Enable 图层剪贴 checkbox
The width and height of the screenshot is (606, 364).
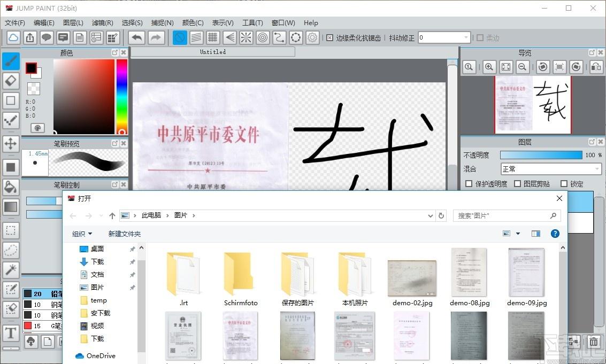518,184
